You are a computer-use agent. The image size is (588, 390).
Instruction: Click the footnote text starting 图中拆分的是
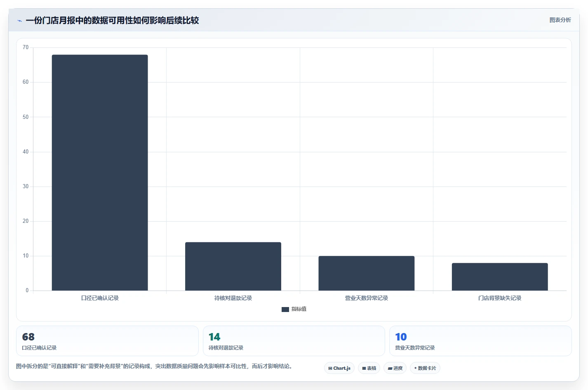point(155,366)
